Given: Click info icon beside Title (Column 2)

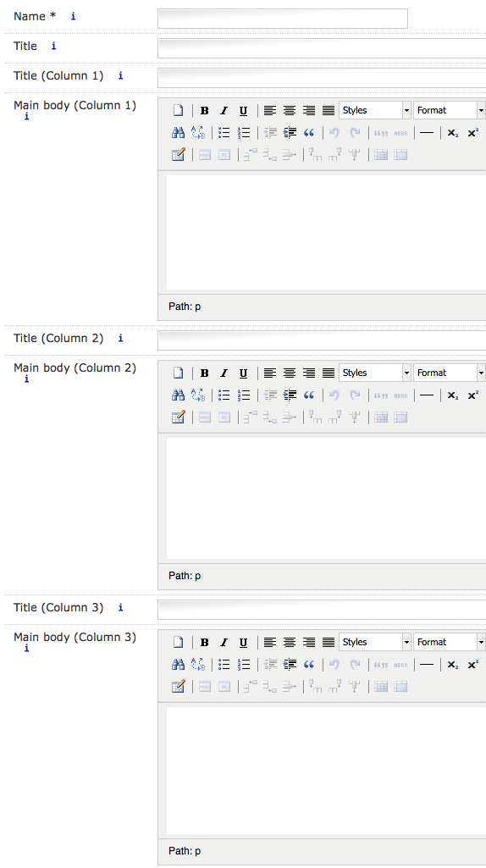Looking at the screenshot, I should [121, 338].
